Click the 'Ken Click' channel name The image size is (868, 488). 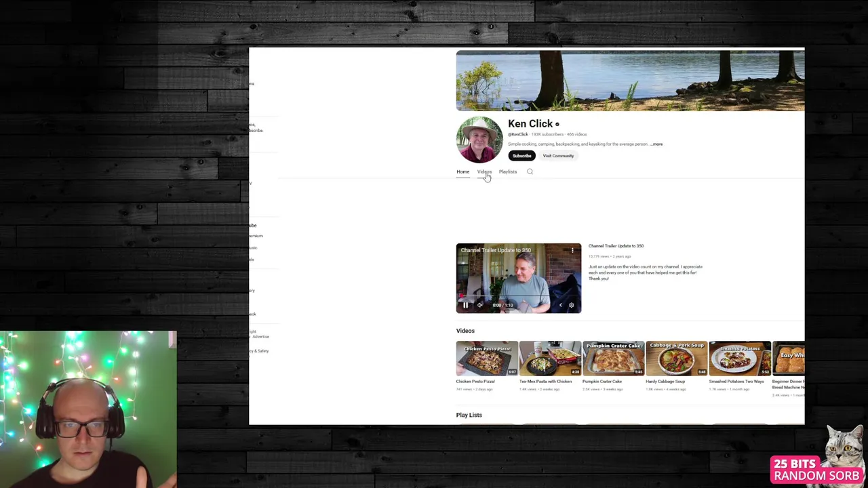[x=530, y=123]
